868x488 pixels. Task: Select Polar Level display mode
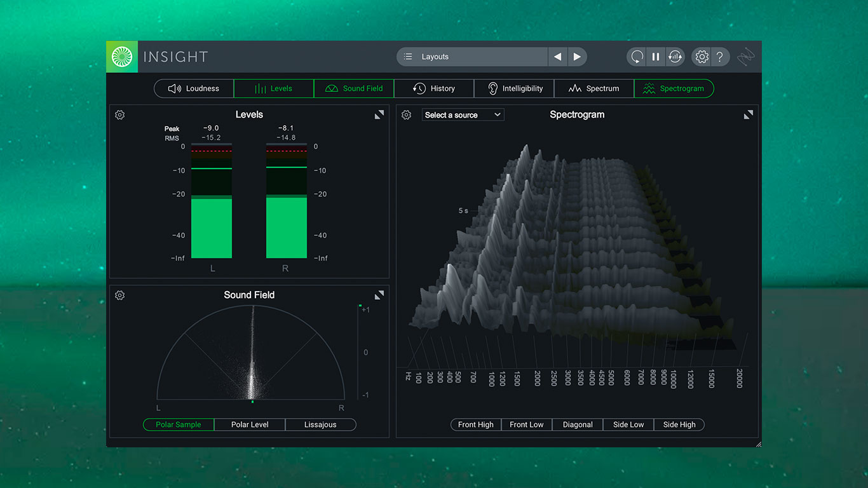pos(249,424)
